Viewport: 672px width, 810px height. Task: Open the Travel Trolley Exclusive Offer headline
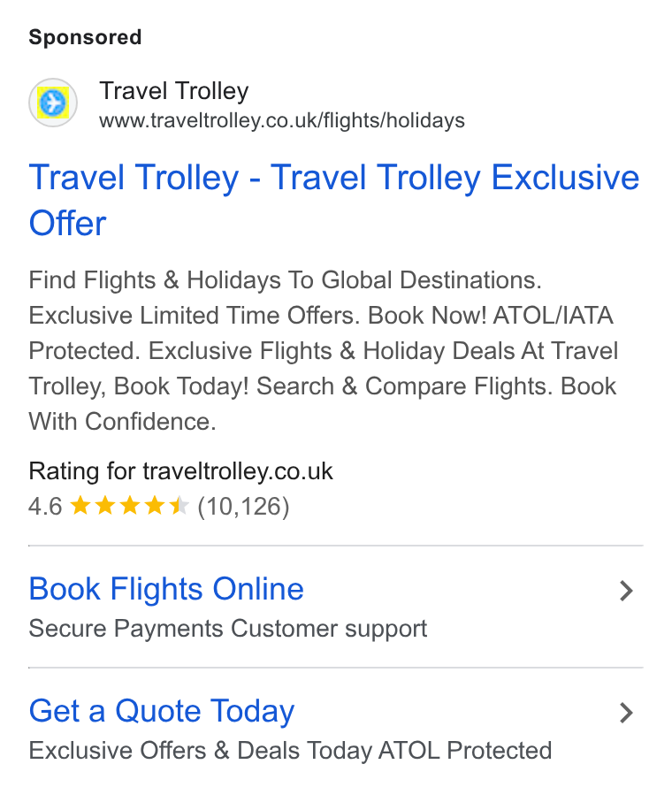tap(333, 200)
